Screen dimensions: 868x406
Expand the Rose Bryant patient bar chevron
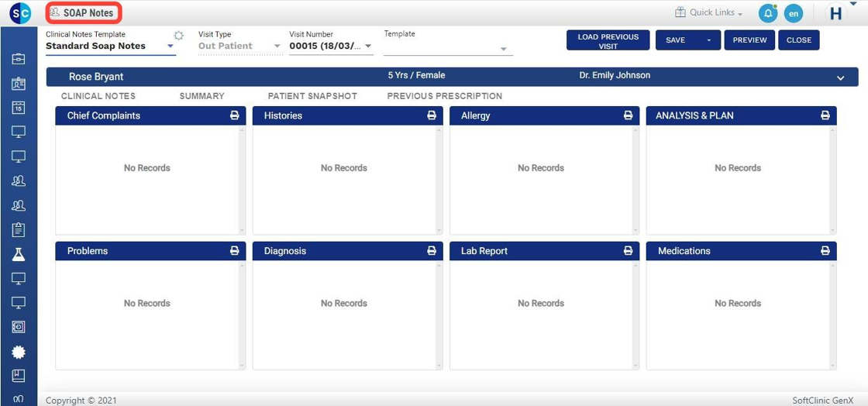click(x=841, y=77)
